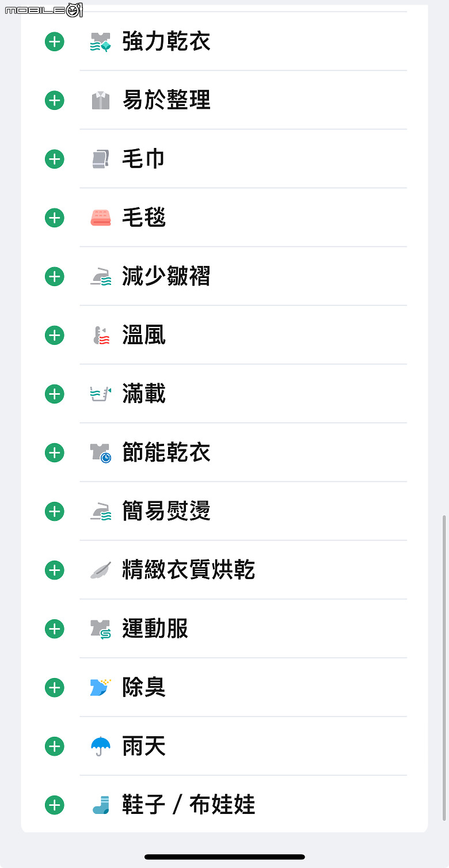The width and height of the screenshot is (449, 868).
Task: Tap the plus button beside 滿載
Action: click(x=55, y=394)
